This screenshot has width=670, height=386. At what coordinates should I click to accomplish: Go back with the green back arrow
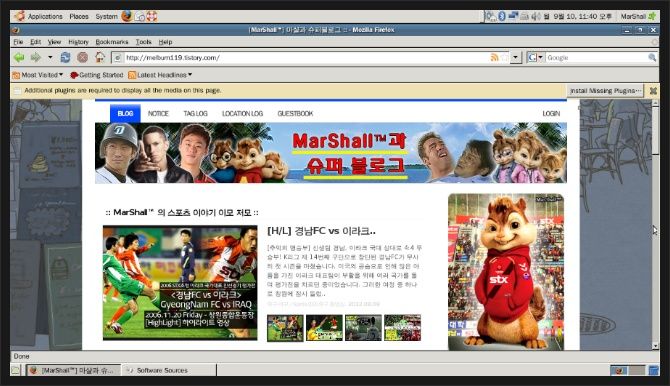[x=19, y=57]
